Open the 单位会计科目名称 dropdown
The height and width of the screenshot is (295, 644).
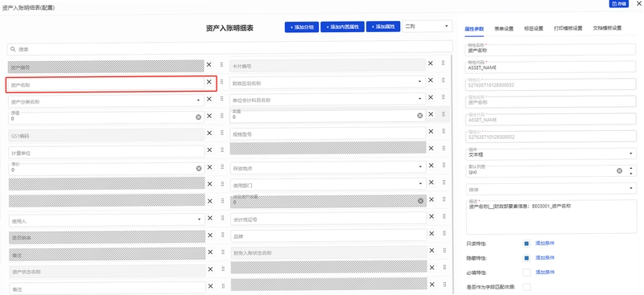point(419,99)
